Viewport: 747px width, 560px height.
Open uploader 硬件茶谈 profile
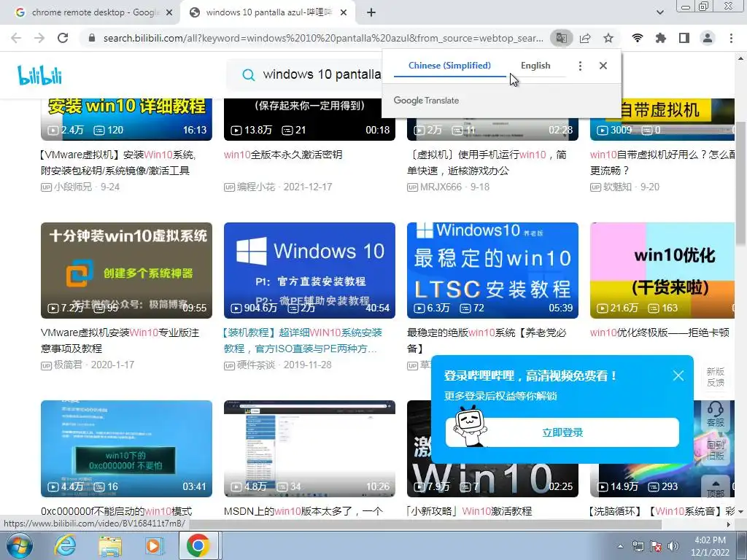[x=256, y=365]
